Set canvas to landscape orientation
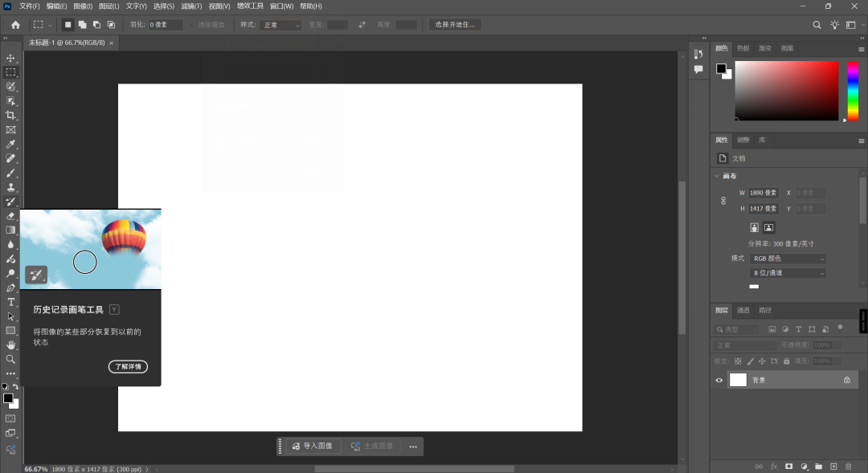The width and height of the screenshot is (868, 473). (768, 227)
